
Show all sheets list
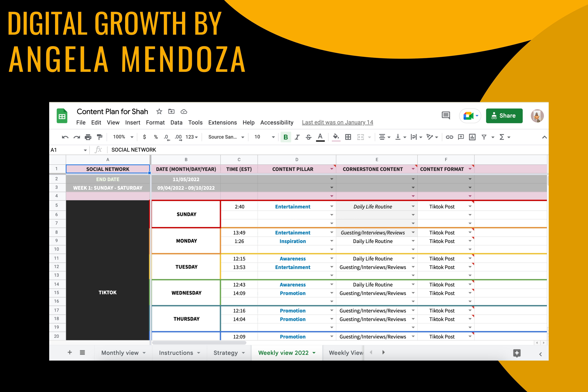(x=82, y=353)
